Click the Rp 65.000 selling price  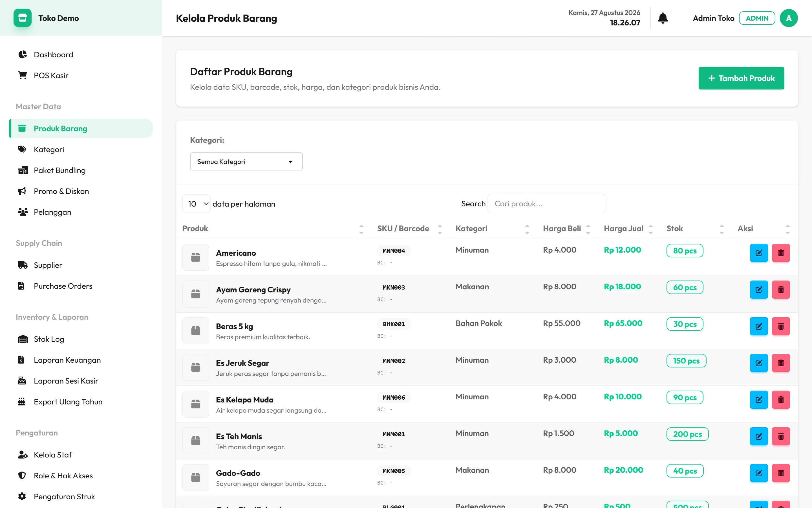[x=623, y=323]
